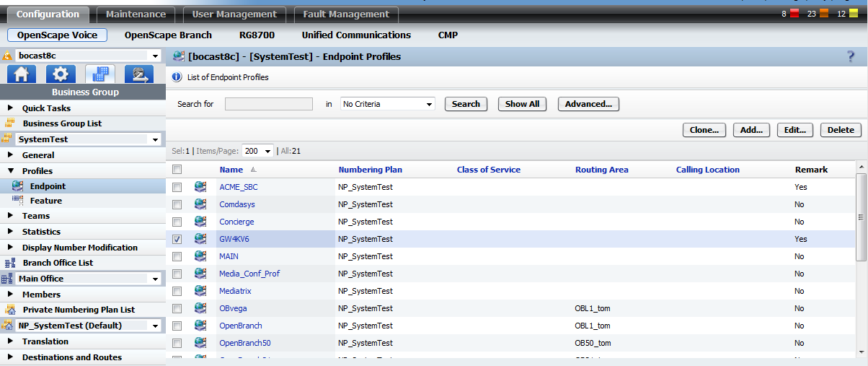Check the Concierge row checkbox
This screenshot has width=868, height=366.
(177, 222)
